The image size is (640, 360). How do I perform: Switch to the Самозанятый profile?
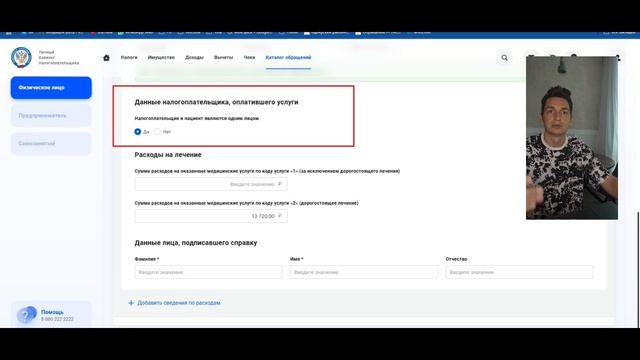[51, 144]
